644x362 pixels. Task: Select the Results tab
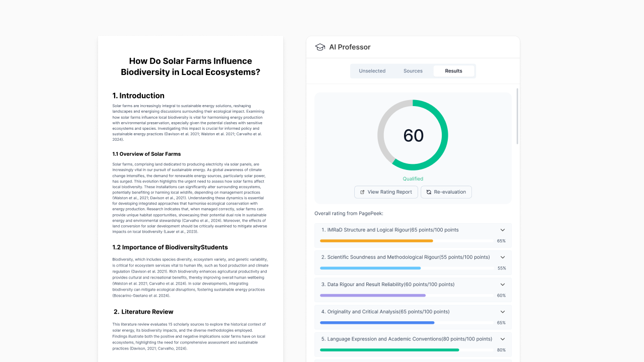453,71
